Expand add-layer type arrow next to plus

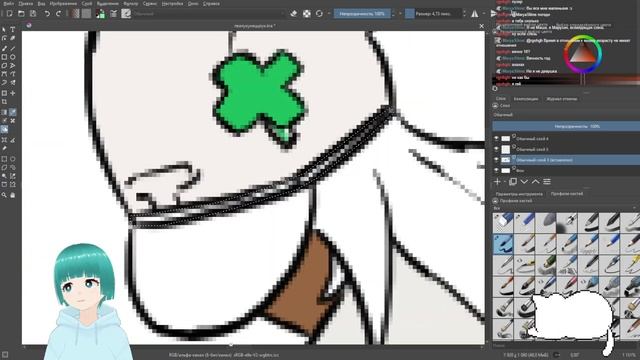(x=504, y=182)
